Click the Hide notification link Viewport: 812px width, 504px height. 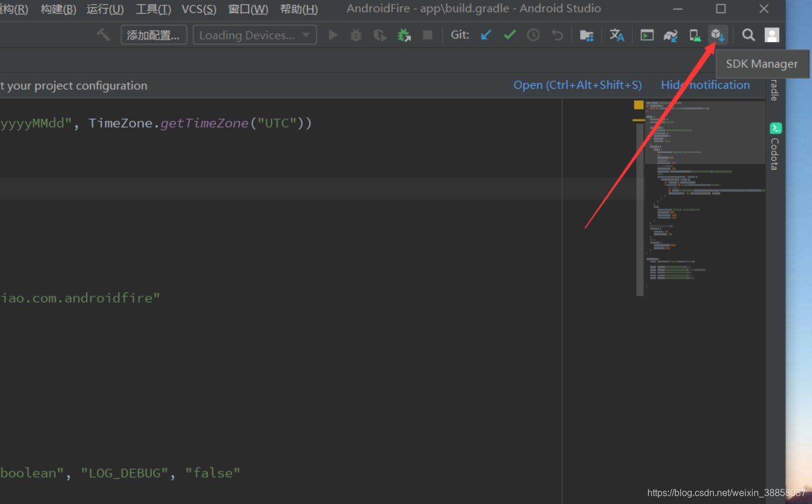[x=705, y=85]
